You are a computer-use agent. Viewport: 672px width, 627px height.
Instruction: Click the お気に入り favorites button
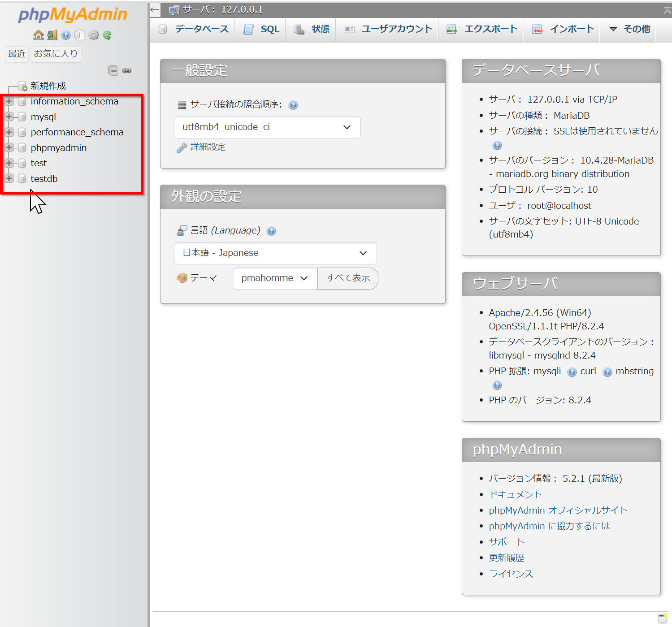56,54
